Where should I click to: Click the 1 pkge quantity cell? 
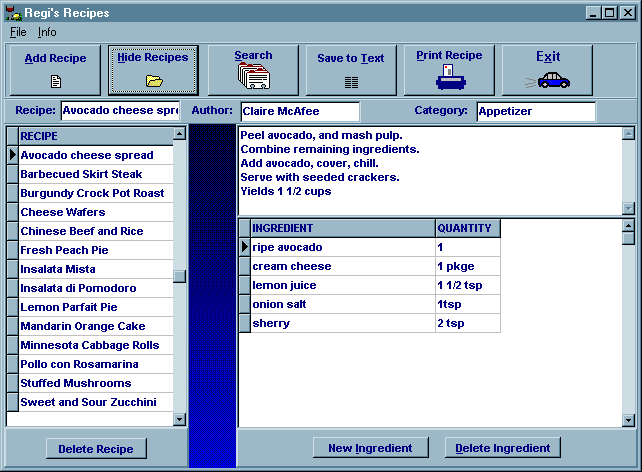468,266
